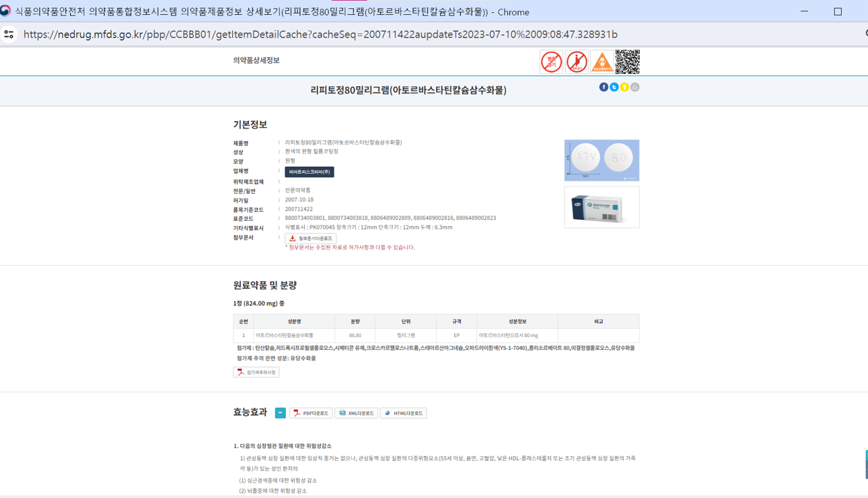Click the ingredient cell 아토르바스타틴칼슘삼수화물
The image size is (868, 498).
294,335
